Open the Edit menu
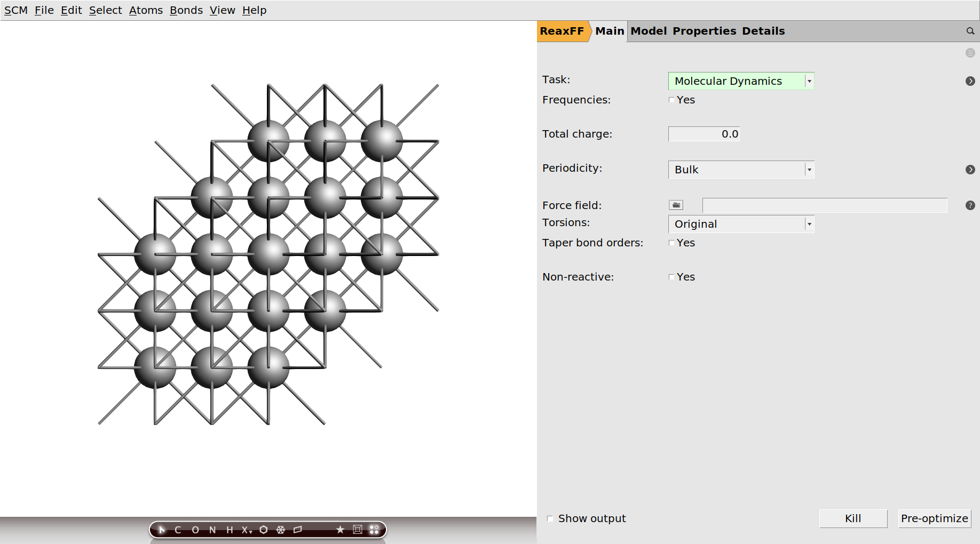 tap(71, 10)
